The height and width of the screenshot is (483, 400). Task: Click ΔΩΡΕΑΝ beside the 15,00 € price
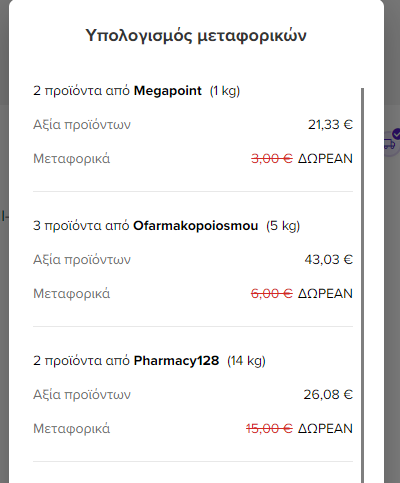click(x=325, y=429)
